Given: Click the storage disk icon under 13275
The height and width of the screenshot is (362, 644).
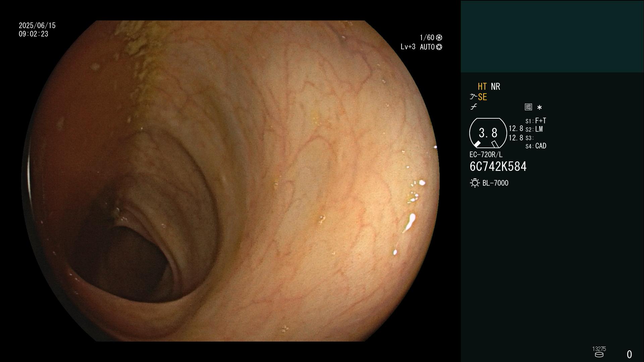Looking at the screenshot, I should tap(599, 355).
